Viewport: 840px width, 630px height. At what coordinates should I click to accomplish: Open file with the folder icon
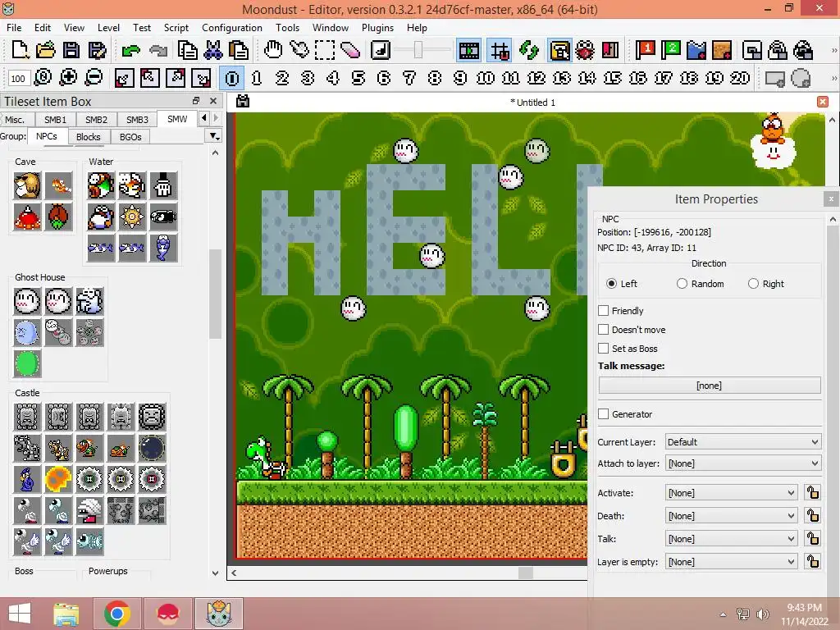click(x=46, y=50)
